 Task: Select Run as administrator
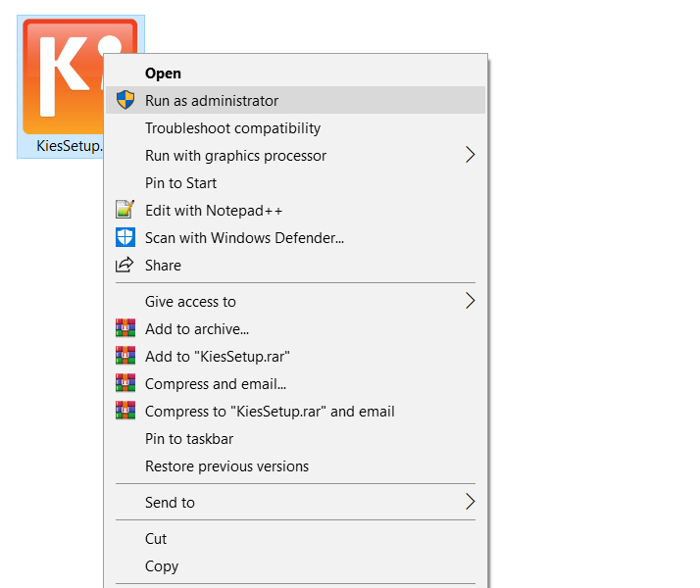click(295, 100)
